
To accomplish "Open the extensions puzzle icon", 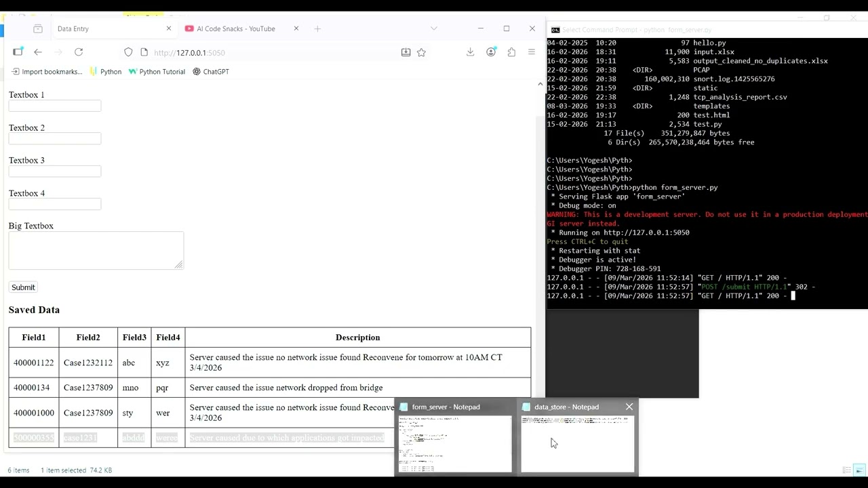I will [x=511, y=52].
